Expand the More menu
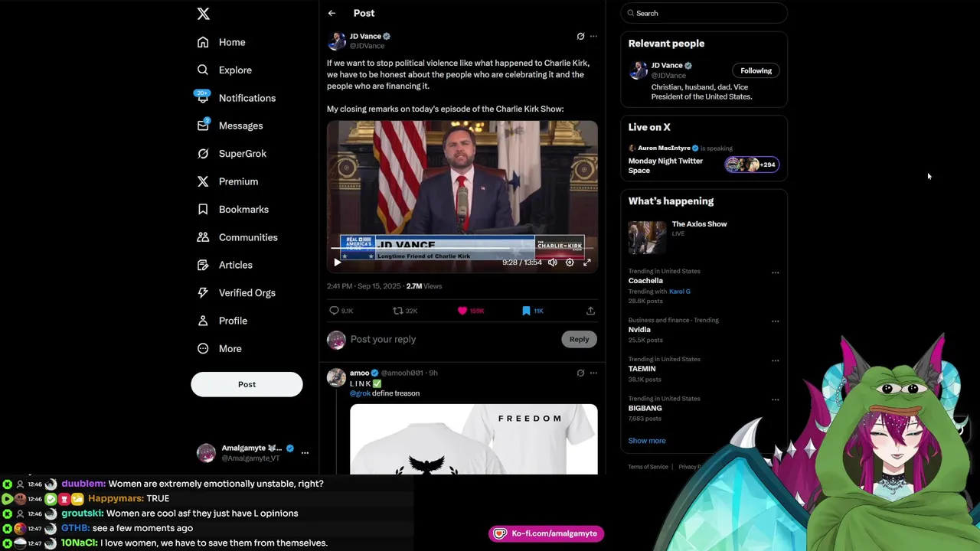Image resolution: width=980 pixels, height=551 pixels. pos(220,348)
